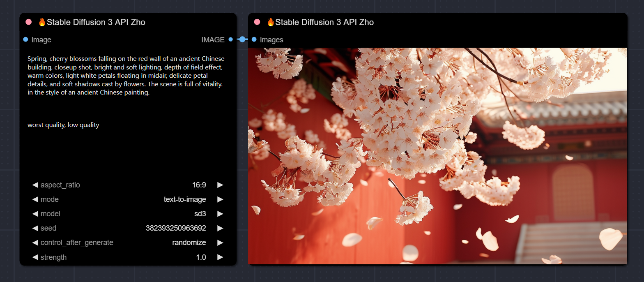Increase aspect_ratio with right arrow
The height and width of the screenshot is (282, 644).
220,185
